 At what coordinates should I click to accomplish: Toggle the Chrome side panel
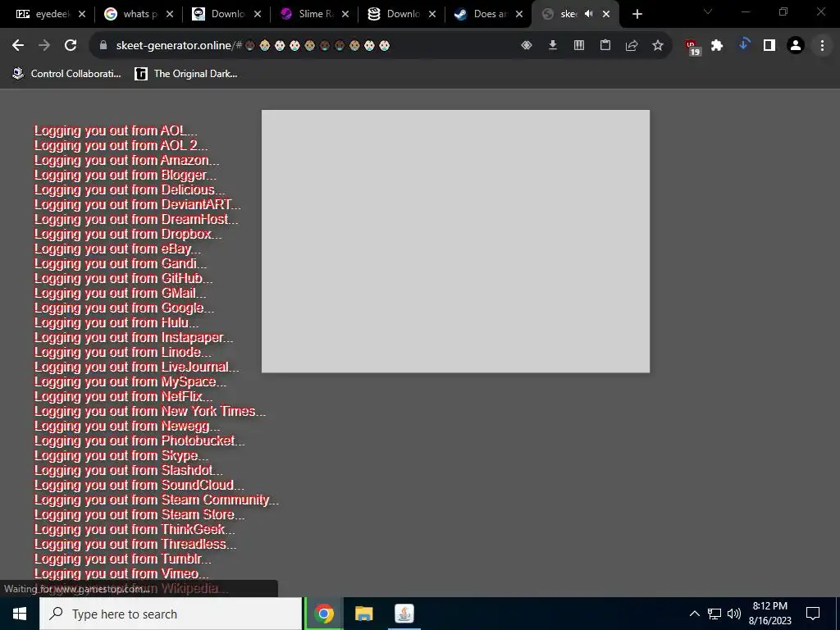coord(769,46)
